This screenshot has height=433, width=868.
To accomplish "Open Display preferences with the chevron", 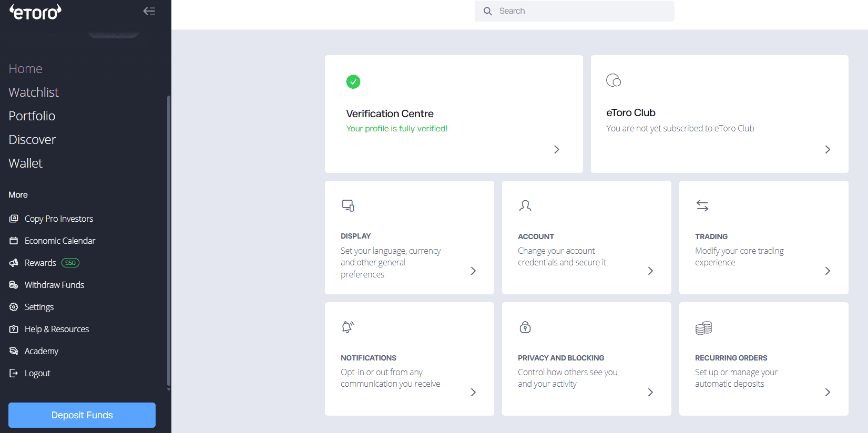I will (x=473, y=271).
